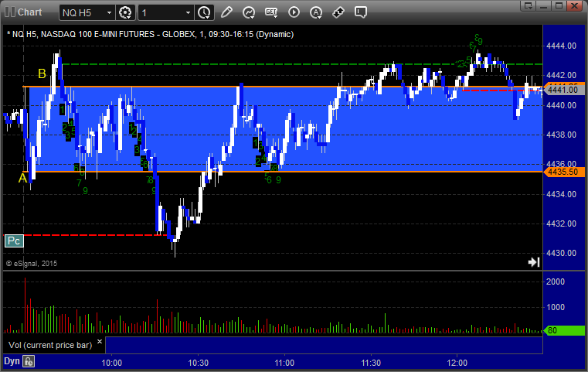Close the chart window
The height and width of the screenshot is (372, 588).
(574, 5)
